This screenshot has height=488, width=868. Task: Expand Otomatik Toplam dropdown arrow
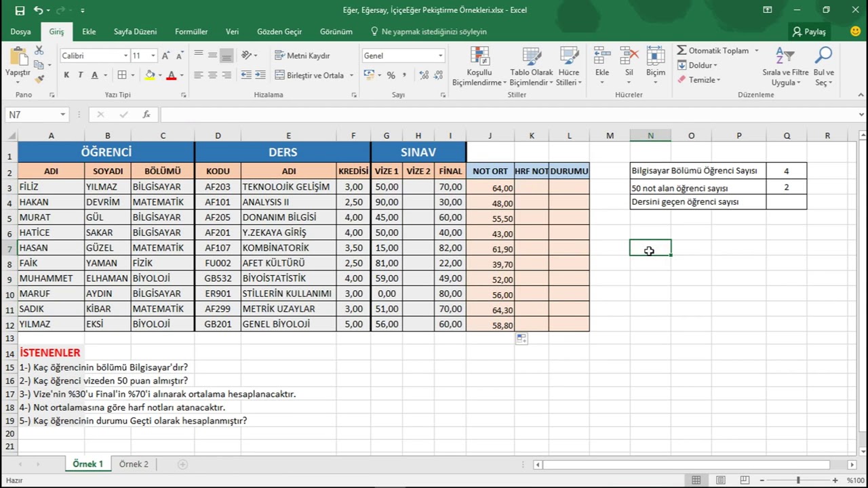tap(757, 51)
